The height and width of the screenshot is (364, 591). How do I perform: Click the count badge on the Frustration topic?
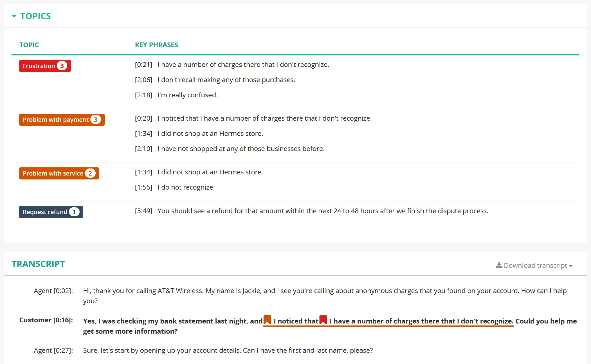(62, 66)
